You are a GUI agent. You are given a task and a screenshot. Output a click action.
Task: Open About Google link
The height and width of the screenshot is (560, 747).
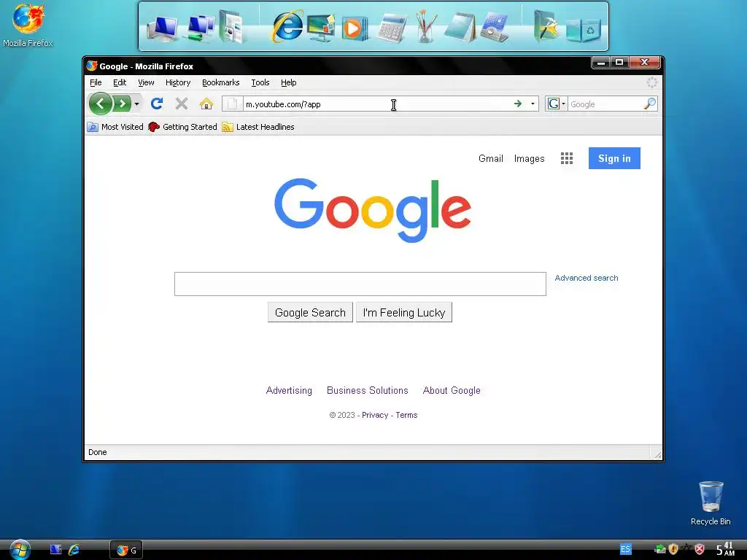coord(451,390)
